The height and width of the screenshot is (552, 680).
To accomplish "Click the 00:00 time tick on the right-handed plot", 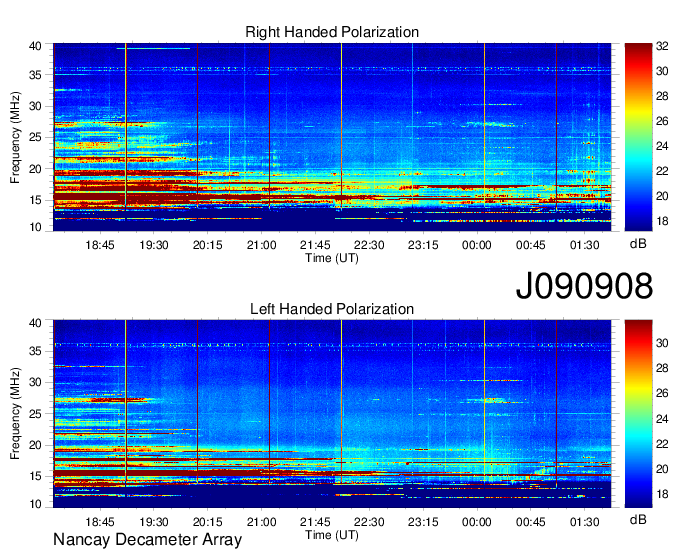I will pos(477,245).
